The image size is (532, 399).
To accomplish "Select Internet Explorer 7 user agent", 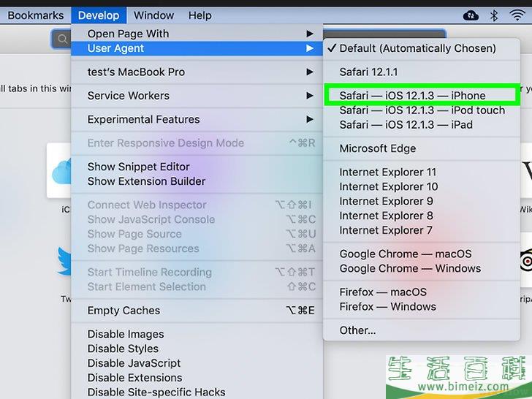I will (422, 230).
